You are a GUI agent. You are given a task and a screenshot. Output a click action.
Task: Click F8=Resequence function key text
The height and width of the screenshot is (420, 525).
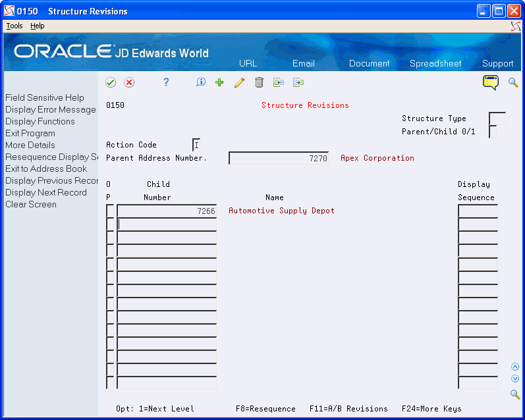click(265, 409)
